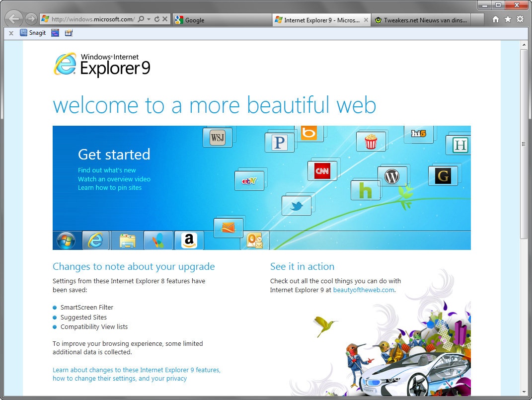
Task: Click the scrollbar down arrow
Action: pyautogui.click(x=524, y=392)
